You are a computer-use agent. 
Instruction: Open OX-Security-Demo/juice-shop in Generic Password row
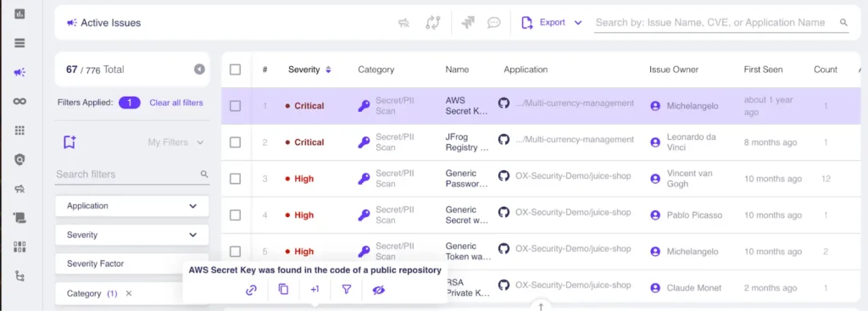573,176
